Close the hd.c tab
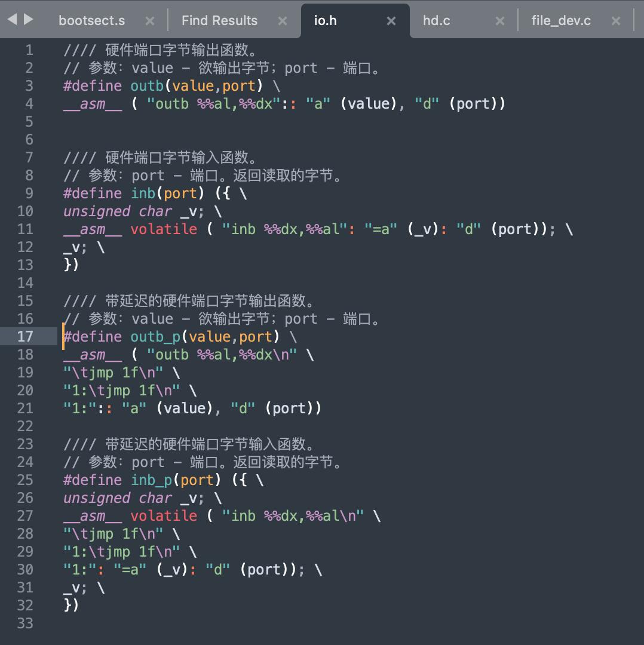Viewport: 644px width, 645px height. pos(500,21)
